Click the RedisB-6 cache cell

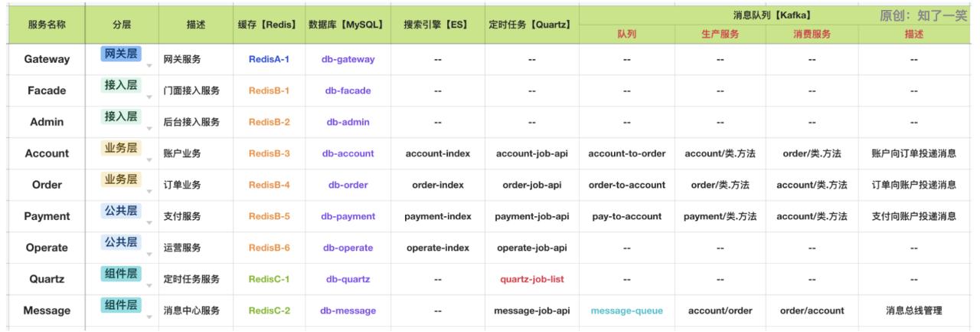[269, 248]
